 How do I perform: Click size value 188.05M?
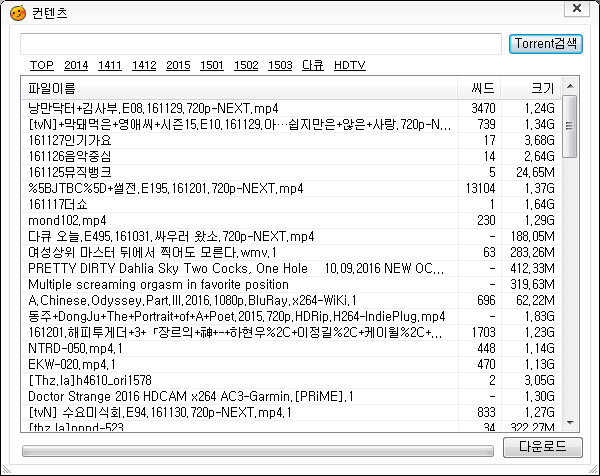tap(533, 237)
